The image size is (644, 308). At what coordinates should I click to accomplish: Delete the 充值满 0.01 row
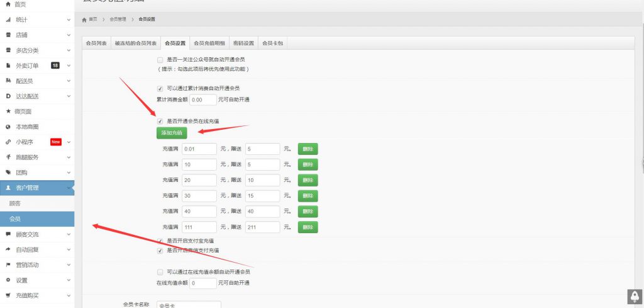[308, 149]
